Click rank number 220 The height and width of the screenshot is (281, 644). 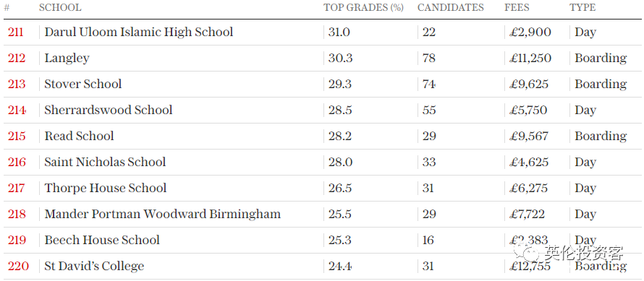(18, 266)
